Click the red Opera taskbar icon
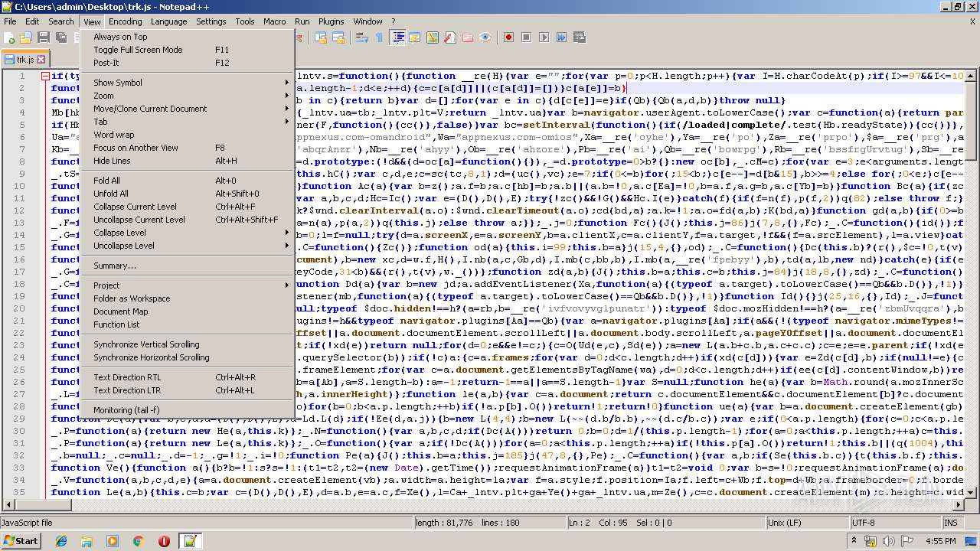The image size is (980, 551). click(164, 541)
